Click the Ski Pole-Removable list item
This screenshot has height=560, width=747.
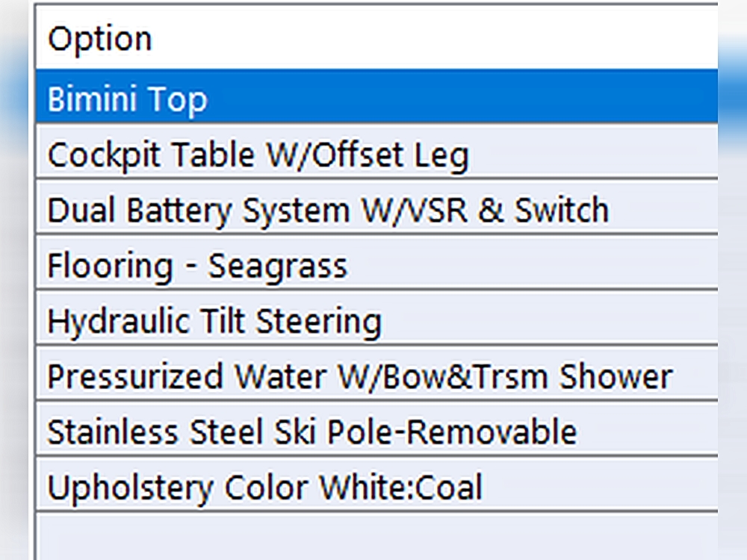(311, 432)
